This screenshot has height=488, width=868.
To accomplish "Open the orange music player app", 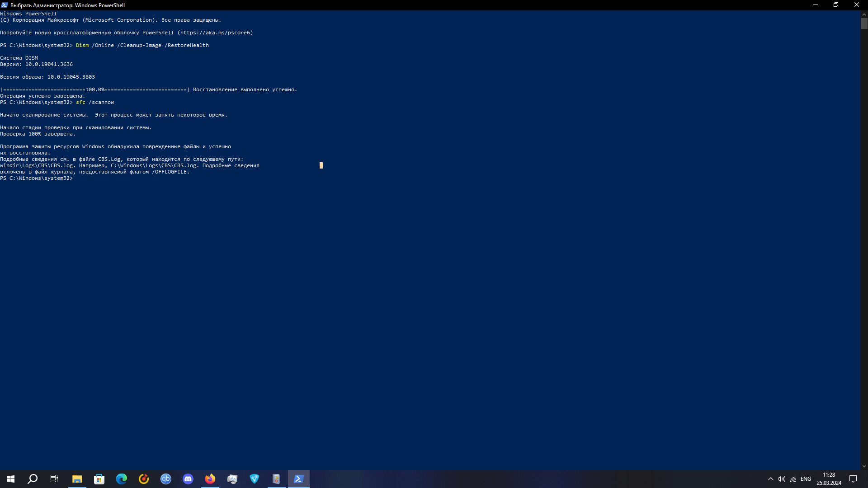I will click(144, 479).
